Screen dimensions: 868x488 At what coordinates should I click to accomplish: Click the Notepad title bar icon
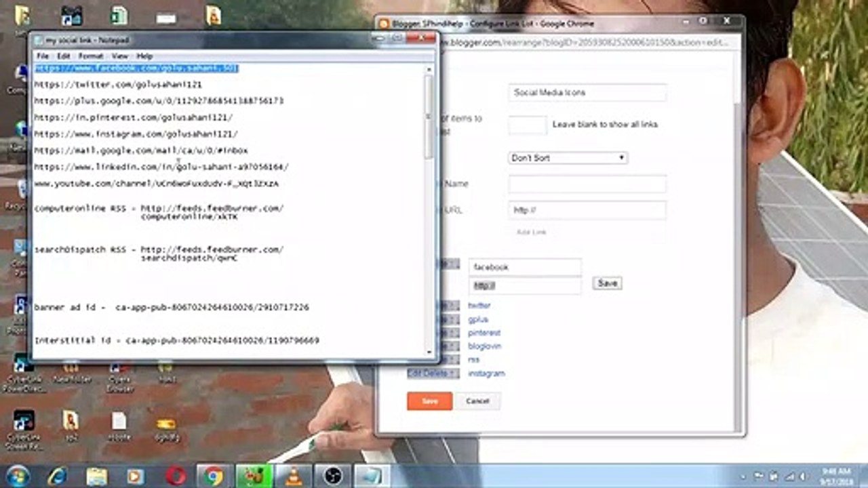39,41
